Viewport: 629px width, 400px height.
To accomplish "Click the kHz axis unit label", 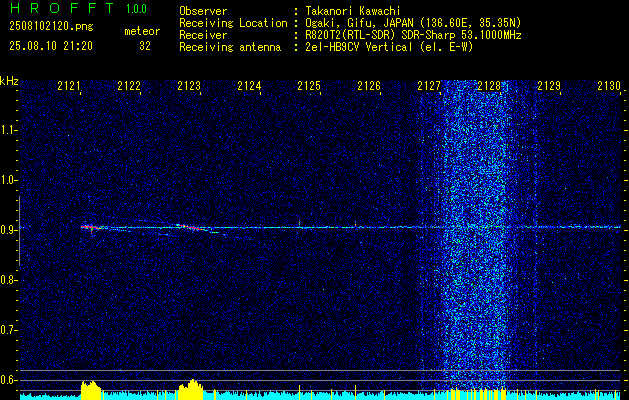I will pyautogui.click(x=9, y=81).
